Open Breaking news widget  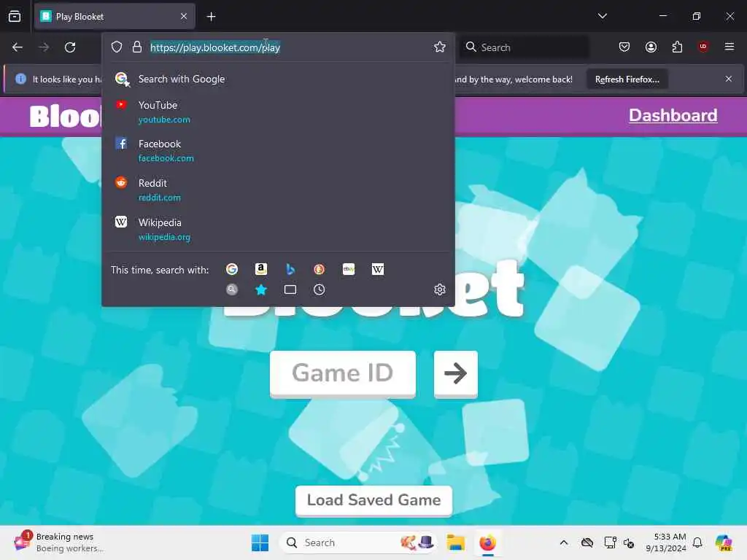point(60,542)
